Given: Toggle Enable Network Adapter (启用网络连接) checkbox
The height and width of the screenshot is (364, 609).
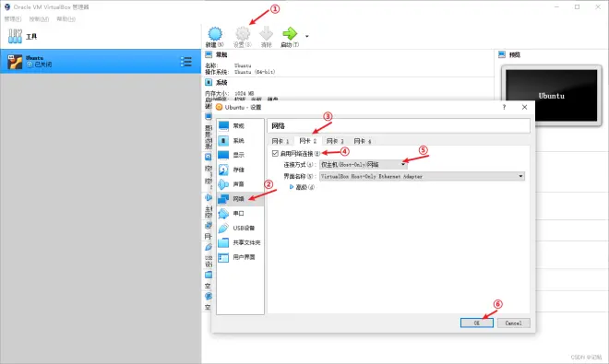Looking at the screenshot, I should pyautogui.click(x=275, y=153).
